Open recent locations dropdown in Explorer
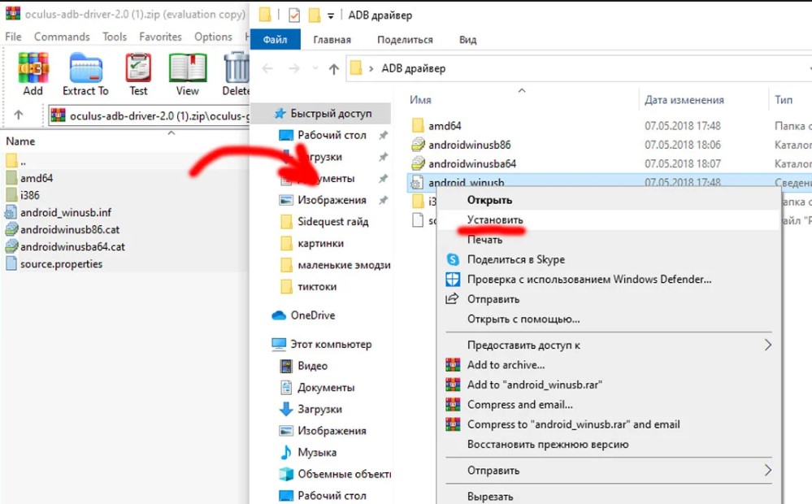This screenshot has height=504, width=812. (x=315, y=68)
